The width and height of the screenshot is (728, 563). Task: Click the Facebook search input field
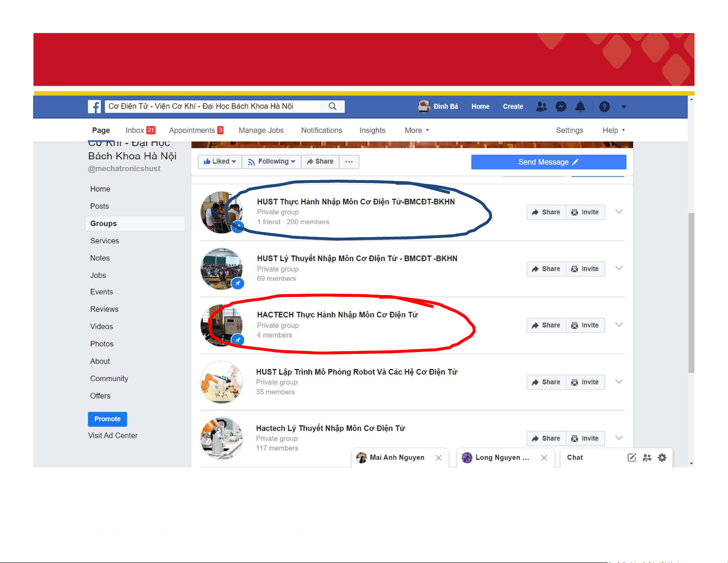click(x=214, y=106)
